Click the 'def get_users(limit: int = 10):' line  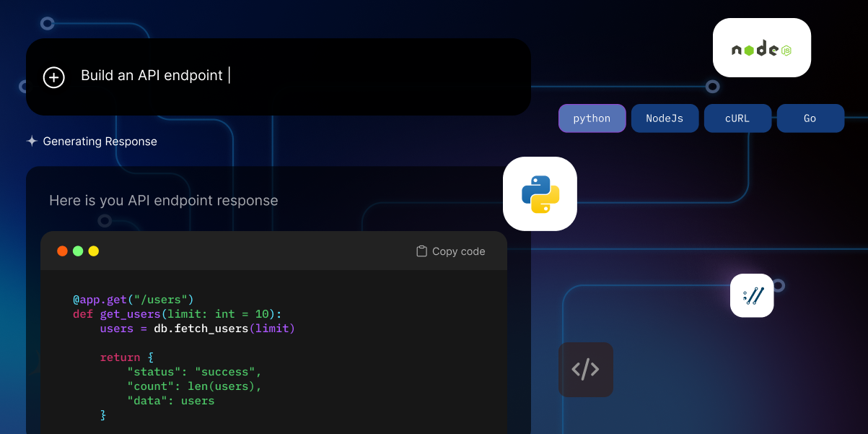pyautogui.click(x=177, y=313)
